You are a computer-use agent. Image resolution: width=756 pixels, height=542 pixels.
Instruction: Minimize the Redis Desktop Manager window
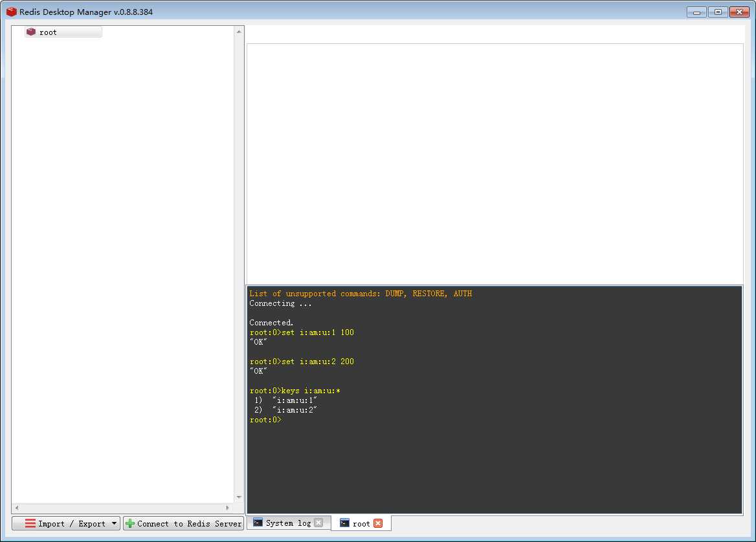pyautogui.click(x=696, y=12)
